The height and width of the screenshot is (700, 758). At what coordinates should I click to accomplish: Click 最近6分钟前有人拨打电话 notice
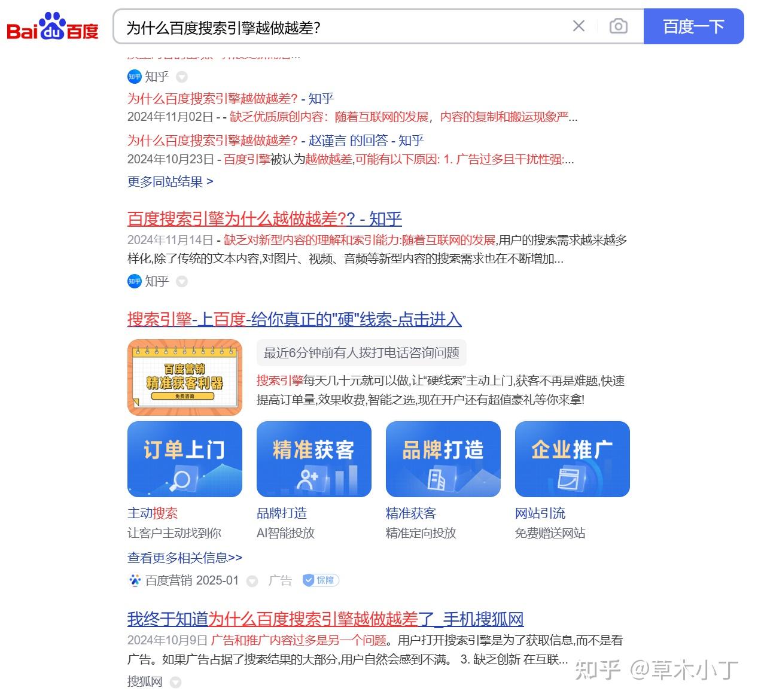point(361,353)
